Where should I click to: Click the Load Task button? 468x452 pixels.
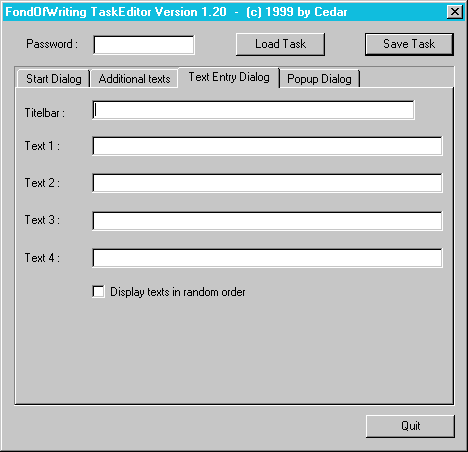280,44
